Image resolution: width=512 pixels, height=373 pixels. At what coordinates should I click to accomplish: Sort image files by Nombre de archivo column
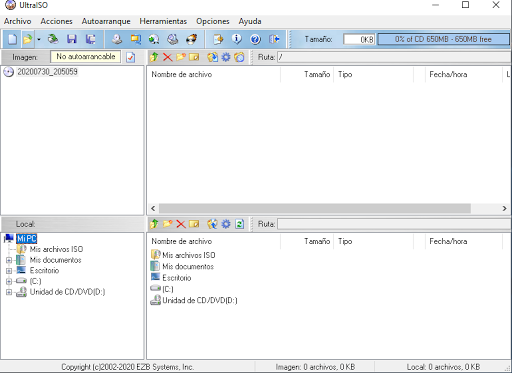coord(214,74)
